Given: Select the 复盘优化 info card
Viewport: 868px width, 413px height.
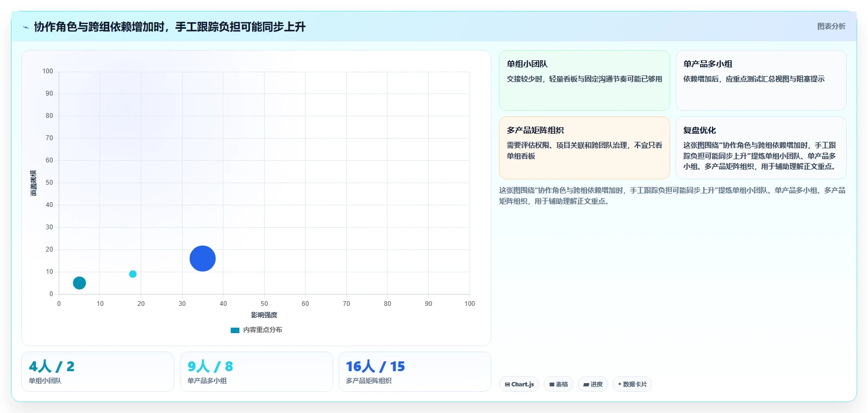Looking at the screenshot, I should (761, 148).
